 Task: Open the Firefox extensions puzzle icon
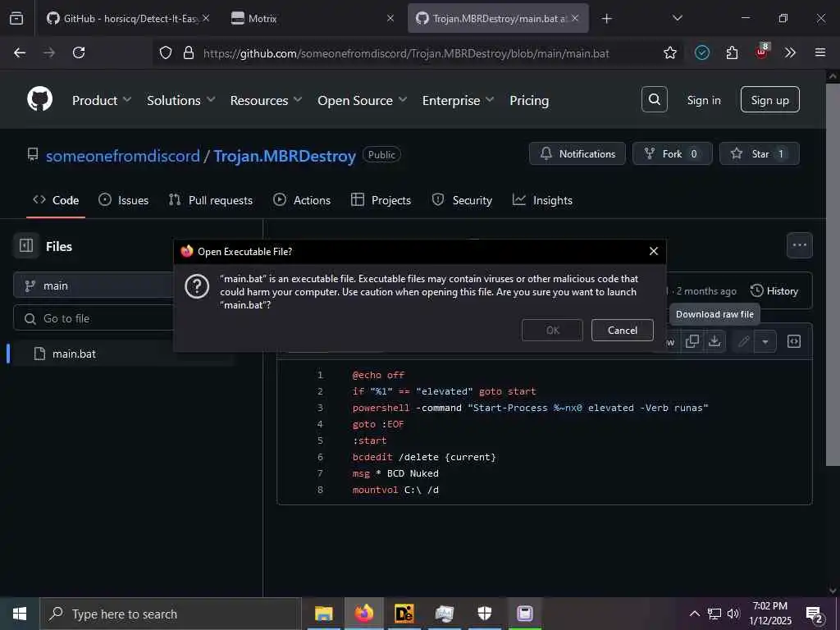click(732, 52)
